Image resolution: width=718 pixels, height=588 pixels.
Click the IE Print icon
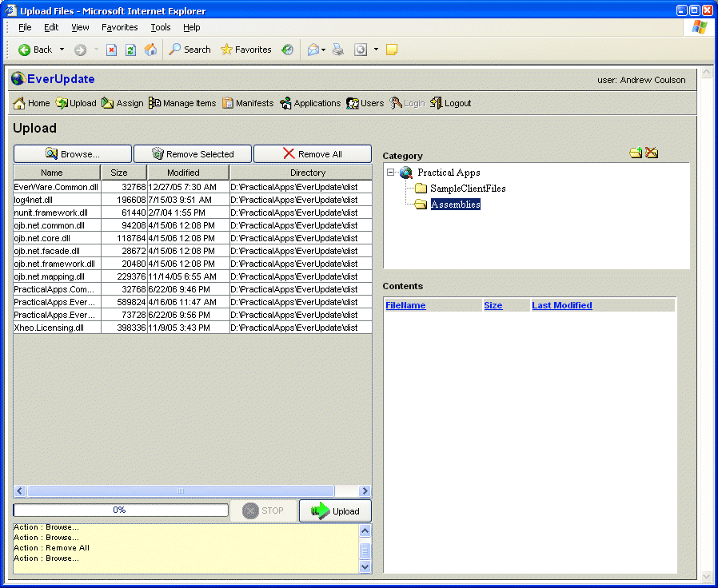click(338, 50)
